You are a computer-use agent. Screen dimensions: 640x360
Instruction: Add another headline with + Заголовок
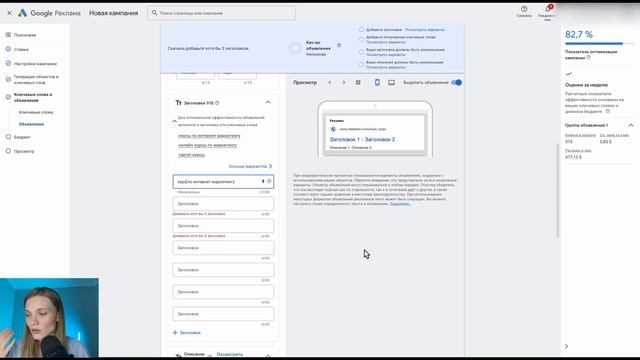click(x=187, y=333)
